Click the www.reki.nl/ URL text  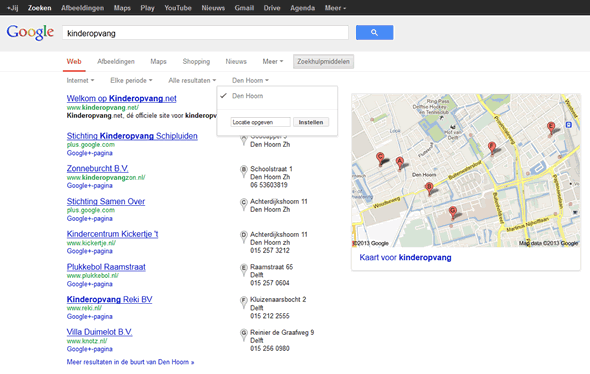point(84,308)
